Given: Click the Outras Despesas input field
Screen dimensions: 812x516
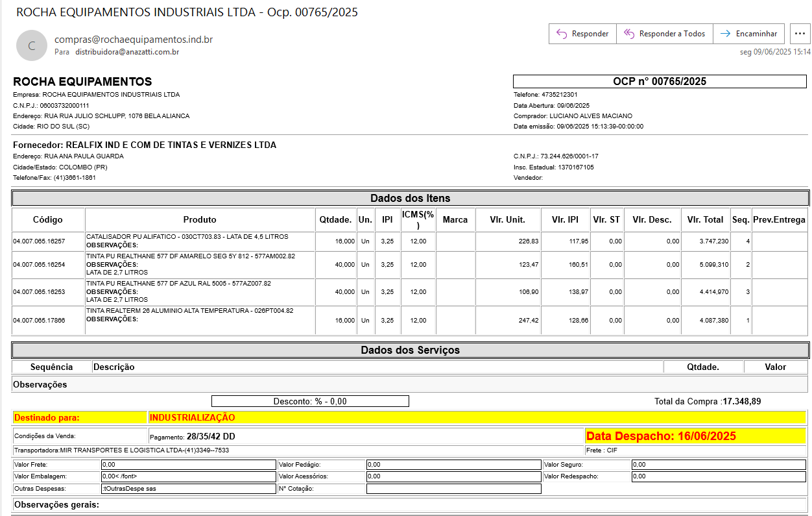Looking at the screenshot, I should click(x=188, y=489).
